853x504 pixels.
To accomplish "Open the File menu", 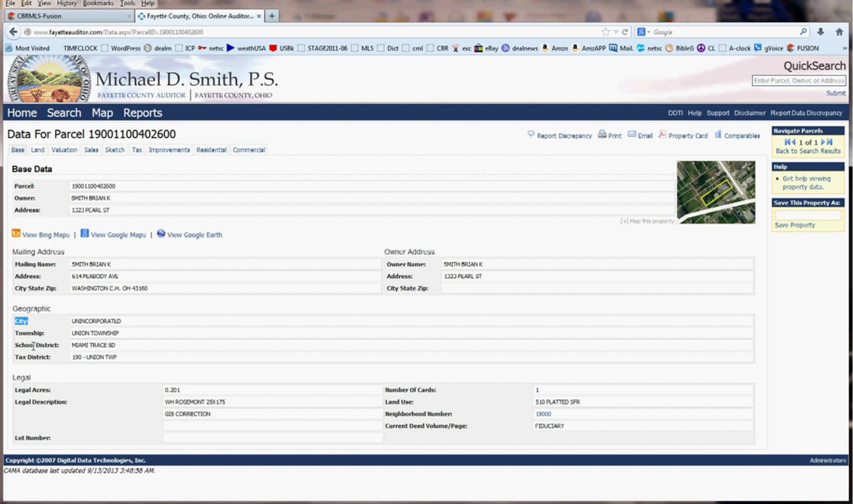I will click(10, 3).
